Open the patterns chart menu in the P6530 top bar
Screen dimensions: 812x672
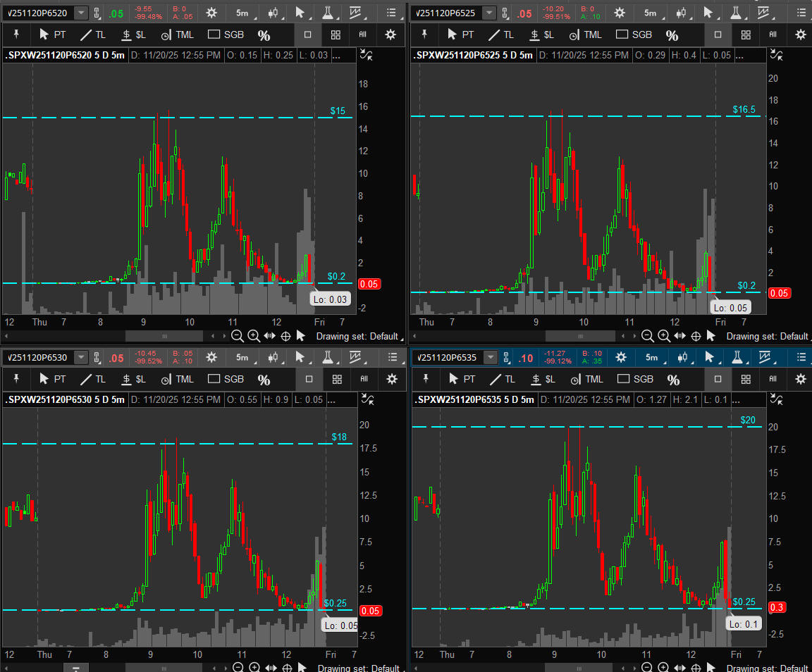click(358, 357)
